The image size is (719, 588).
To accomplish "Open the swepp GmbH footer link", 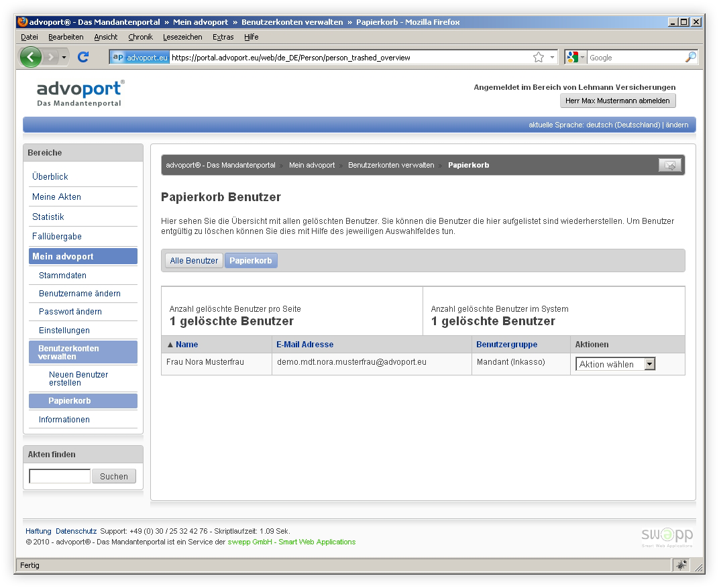I will coord(292,542).
